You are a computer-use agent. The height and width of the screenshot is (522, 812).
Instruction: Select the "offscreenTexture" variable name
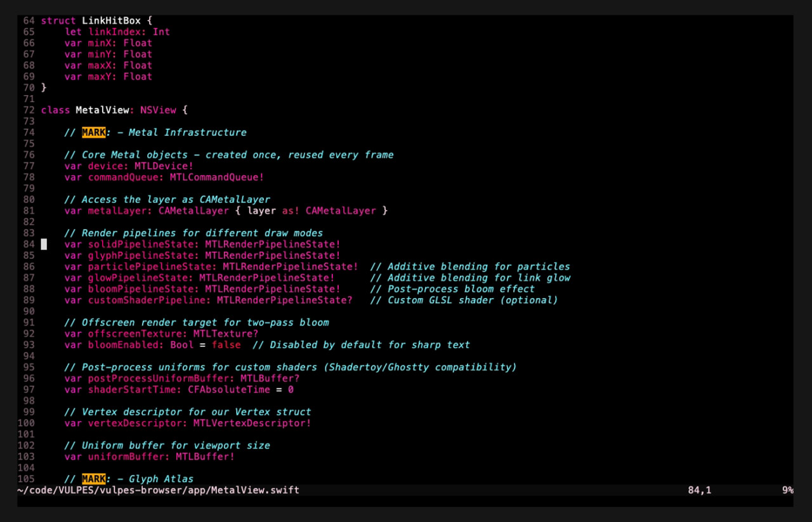[x=135, y=334]
